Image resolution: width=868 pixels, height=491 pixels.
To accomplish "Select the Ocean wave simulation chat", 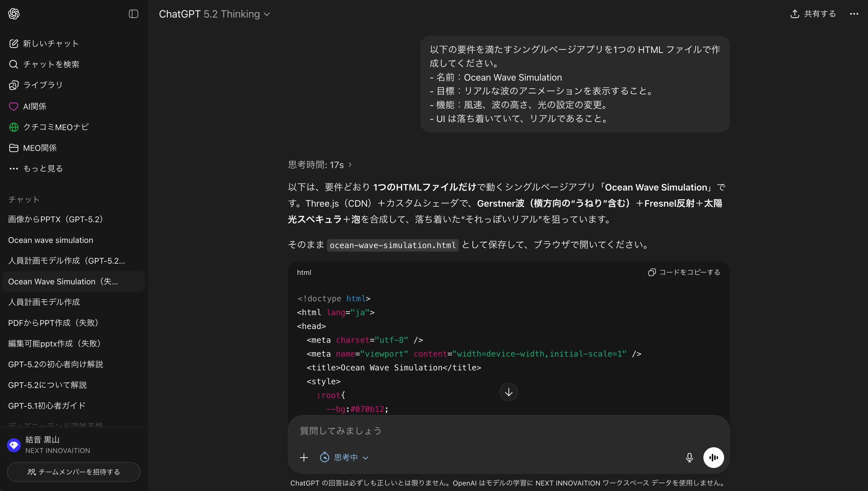I will [51, 240].
